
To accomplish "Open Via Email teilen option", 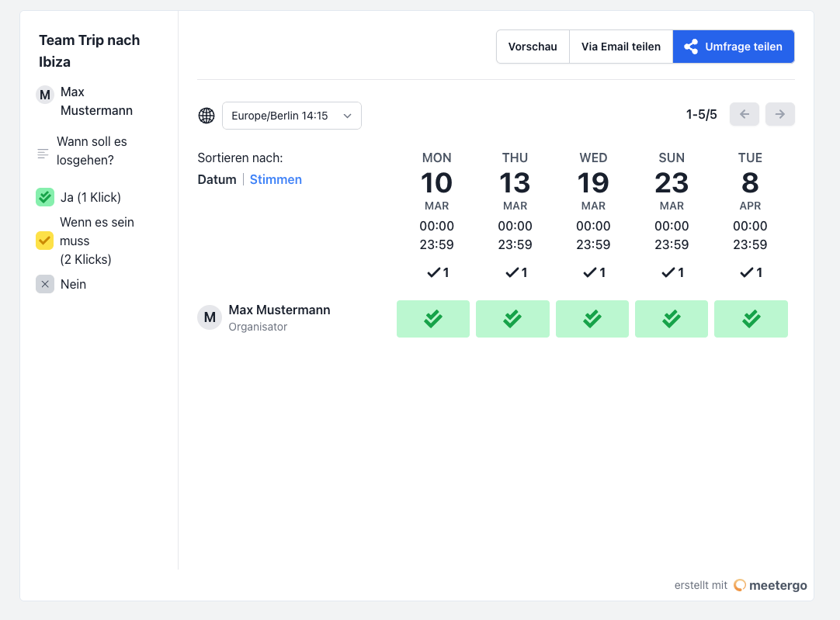I will coord(621,47).
